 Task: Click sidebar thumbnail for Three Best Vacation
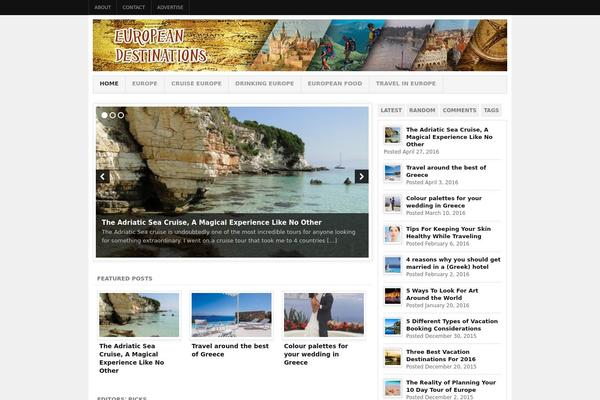coord(393,357)
